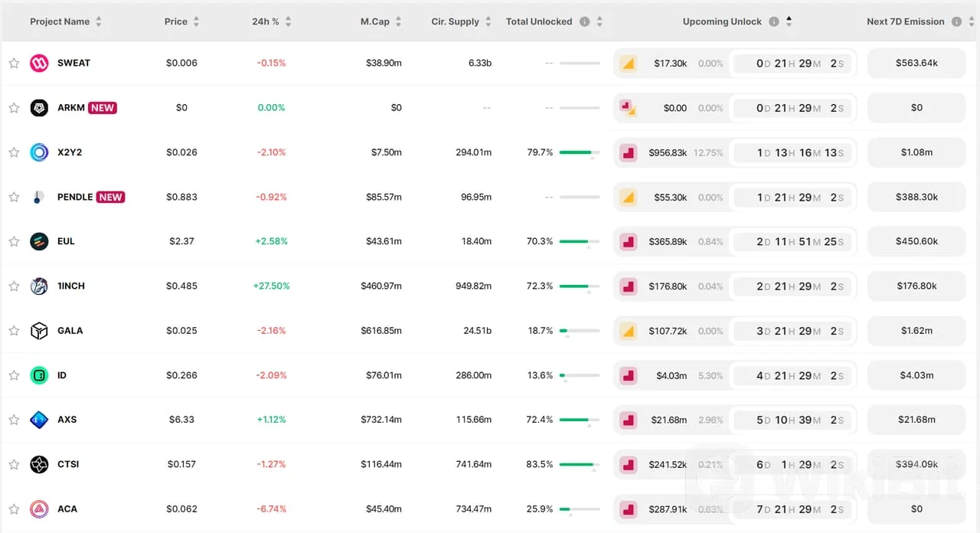
Task: Star the SWEAT project as favorite
Action: coord(14,63)
